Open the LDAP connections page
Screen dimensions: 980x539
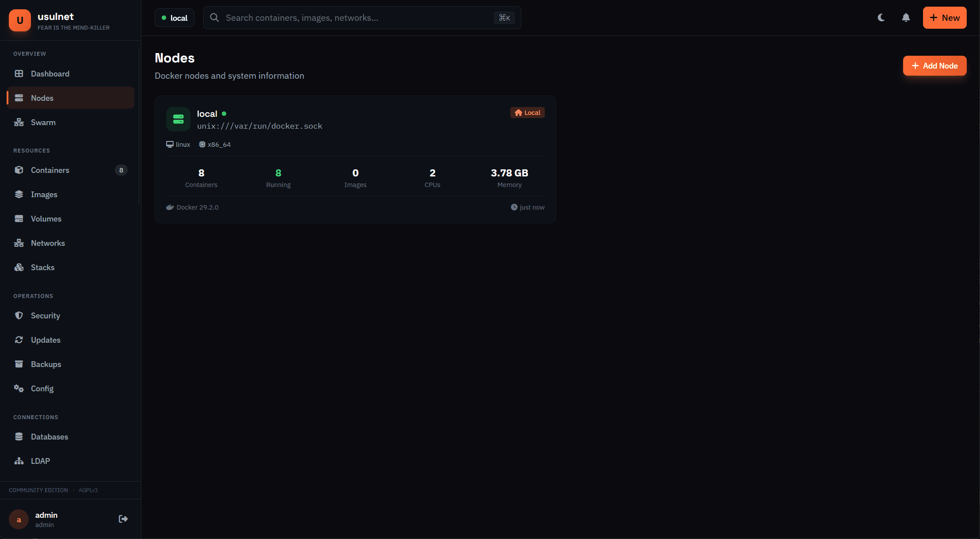coord(40,461)
